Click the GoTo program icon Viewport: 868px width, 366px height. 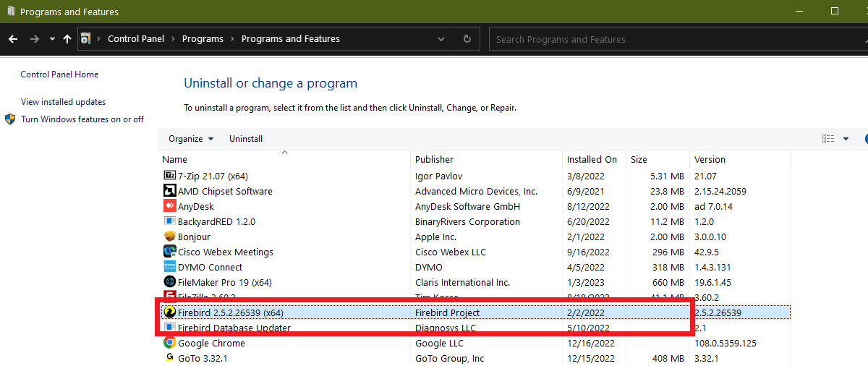170,358
